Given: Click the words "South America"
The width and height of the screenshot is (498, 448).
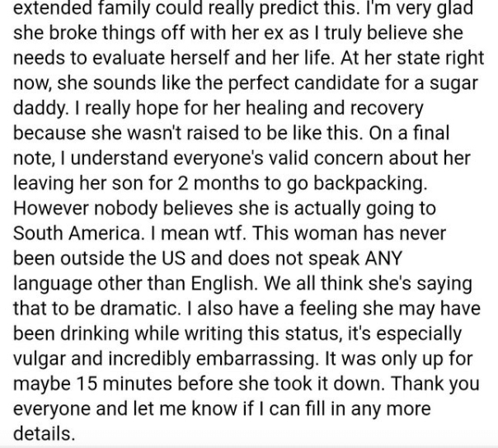Looking at the screenshot, I should 77,233.
